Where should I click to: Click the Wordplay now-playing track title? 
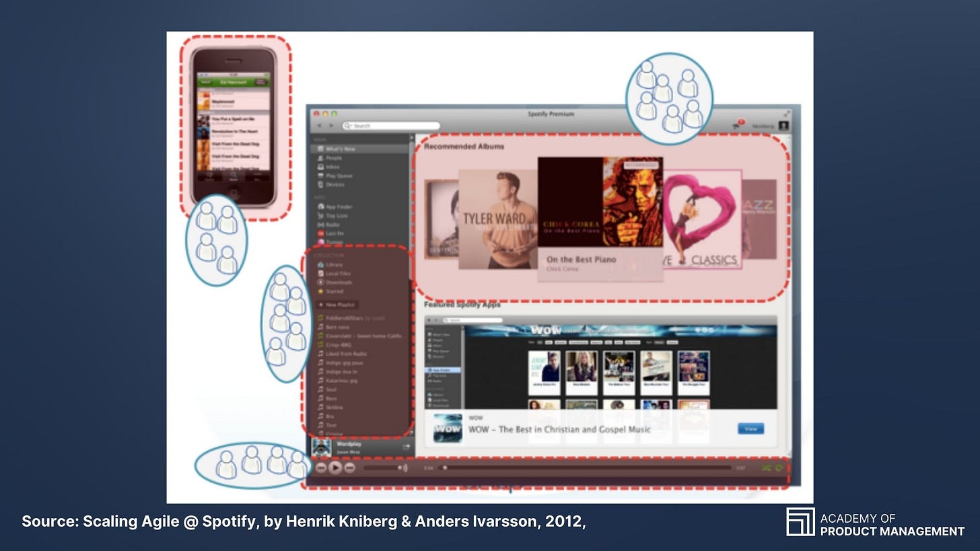click(x=349, y=444)
